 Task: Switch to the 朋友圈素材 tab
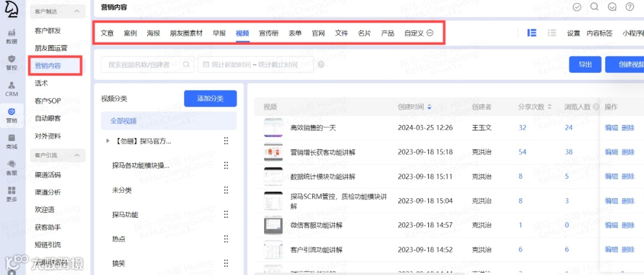[187, 33]
